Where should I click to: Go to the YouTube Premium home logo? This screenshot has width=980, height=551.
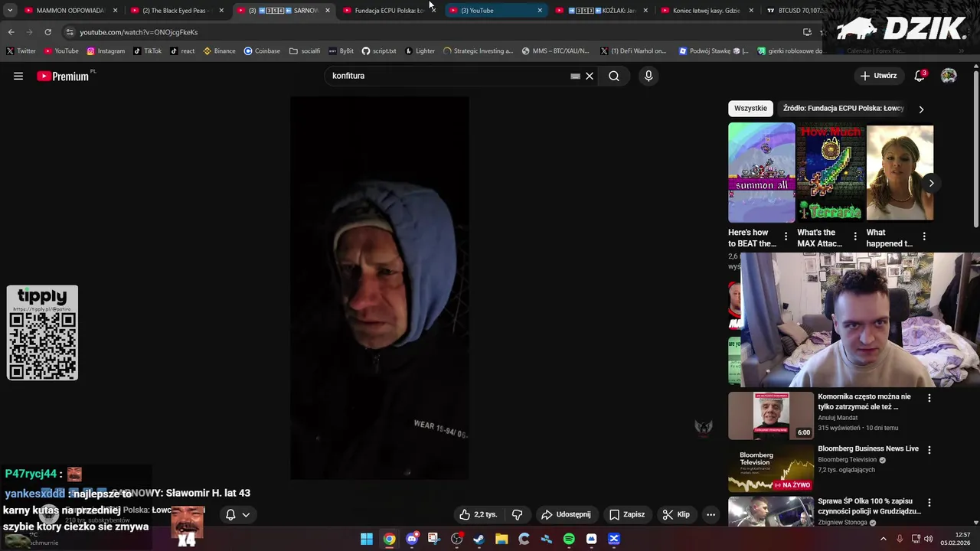(63, 76)
